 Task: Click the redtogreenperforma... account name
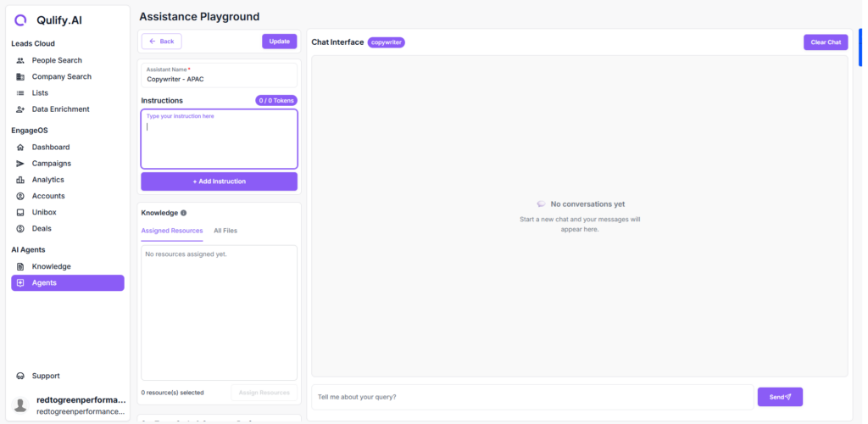(x=81, y=400)
